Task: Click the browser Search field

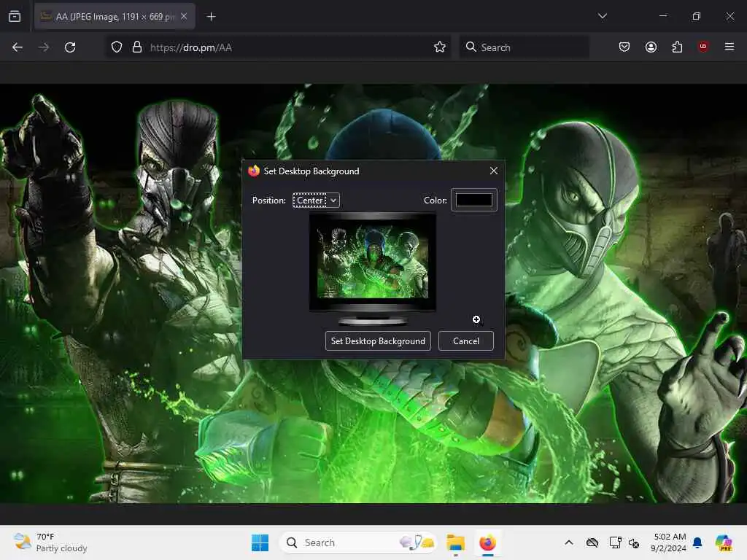Action: click(524, 47)
